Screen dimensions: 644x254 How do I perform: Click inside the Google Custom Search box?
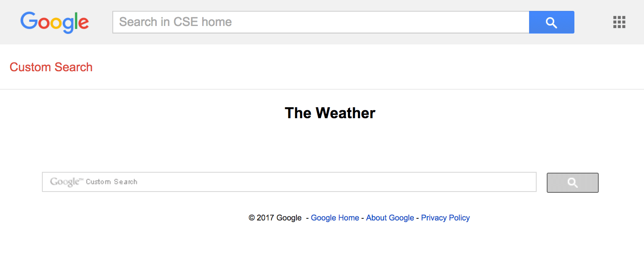click(x=314, y=182)
